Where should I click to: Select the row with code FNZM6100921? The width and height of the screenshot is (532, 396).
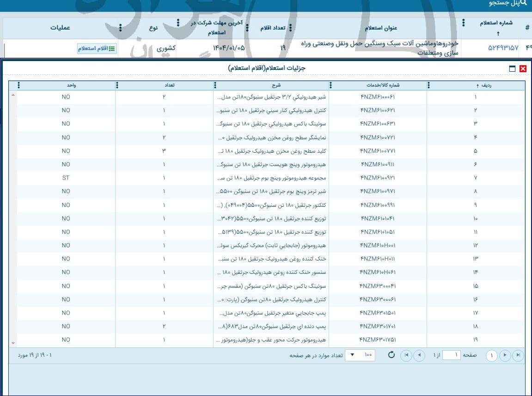(x=378, y=178)
